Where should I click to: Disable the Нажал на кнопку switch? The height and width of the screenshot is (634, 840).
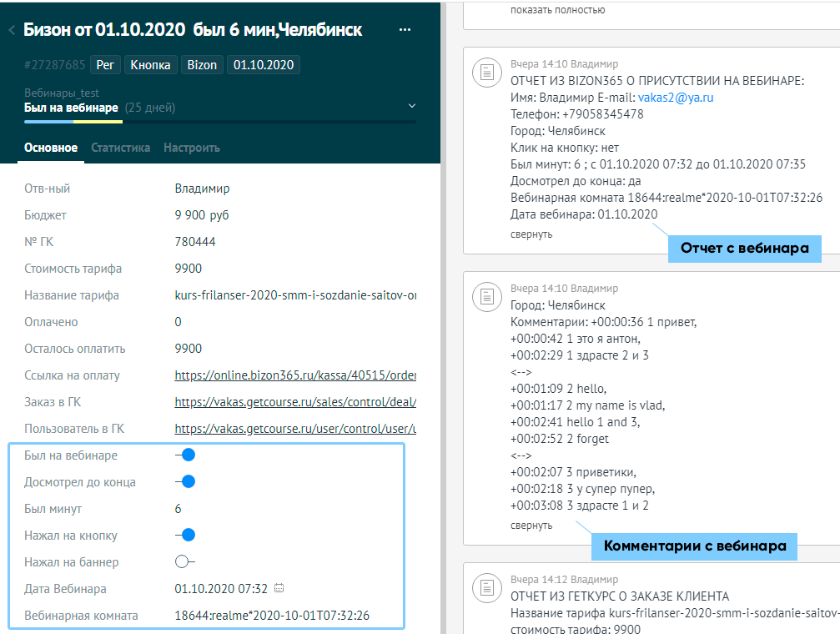tap(185, 536)
